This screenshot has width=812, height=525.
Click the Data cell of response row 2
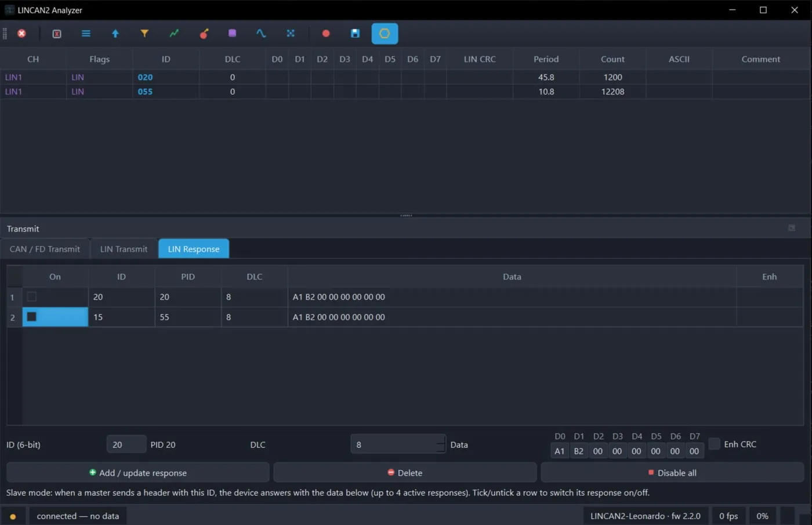[512, 317]
